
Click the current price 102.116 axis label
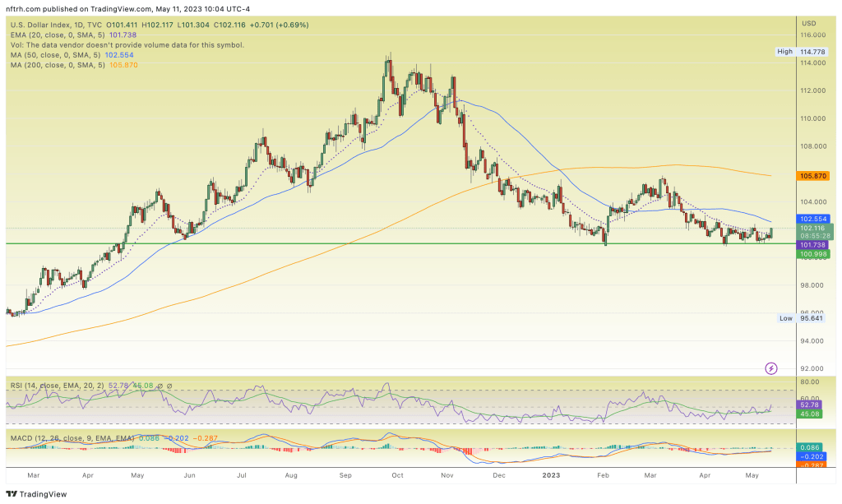pos(812,228)
